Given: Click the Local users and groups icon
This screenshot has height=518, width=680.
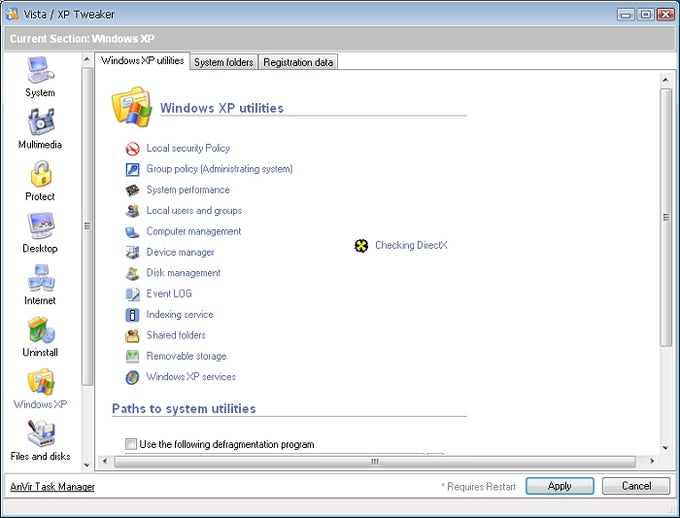Looking at the screenshot, I should [132, 211].
